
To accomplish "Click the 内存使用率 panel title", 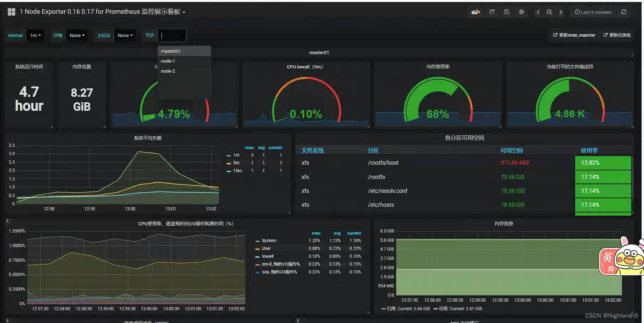I will click(x=438, y=67).
